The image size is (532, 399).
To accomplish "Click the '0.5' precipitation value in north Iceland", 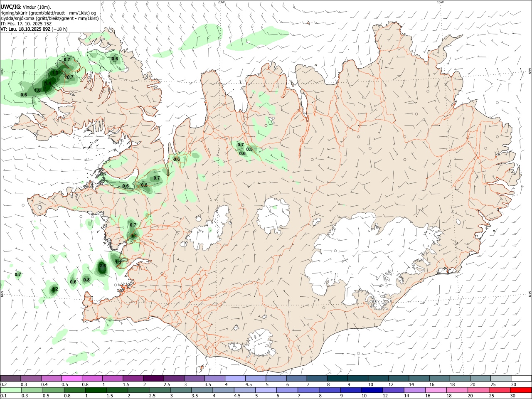I will point(249,149).
